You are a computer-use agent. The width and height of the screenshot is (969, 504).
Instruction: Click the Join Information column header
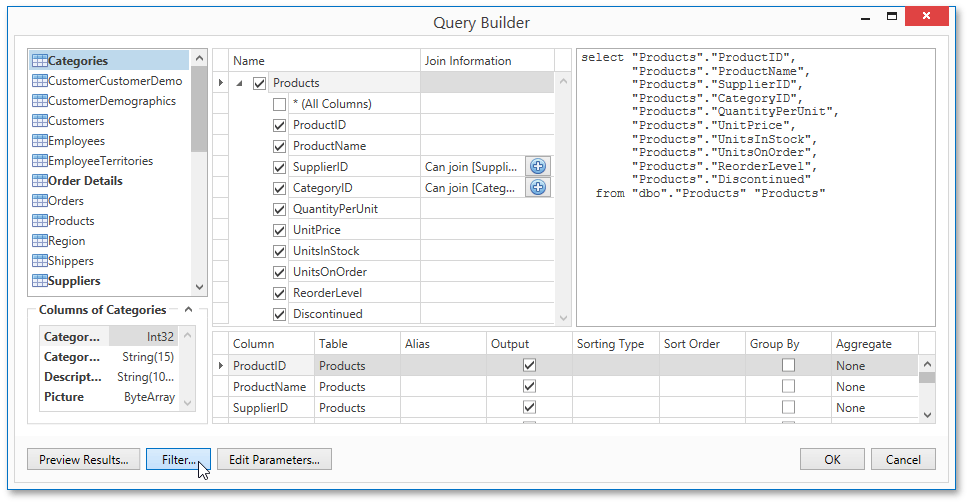[487, 61]
